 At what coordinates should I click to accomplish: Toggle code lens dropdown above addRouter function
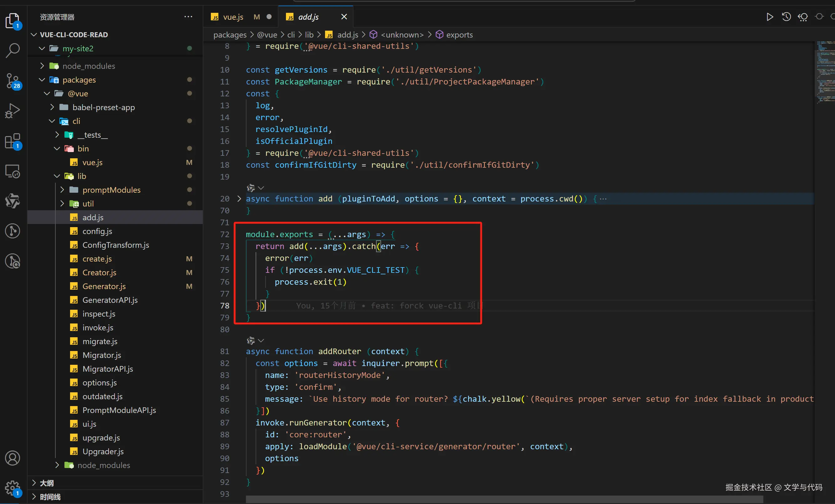[261, 340]
